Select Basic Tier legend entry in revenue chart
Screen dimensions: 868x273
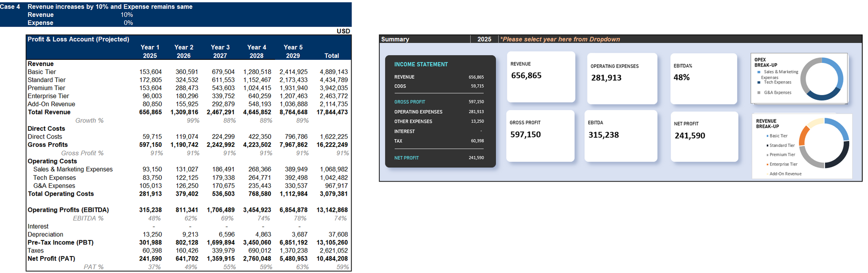[x=778, y=136]
